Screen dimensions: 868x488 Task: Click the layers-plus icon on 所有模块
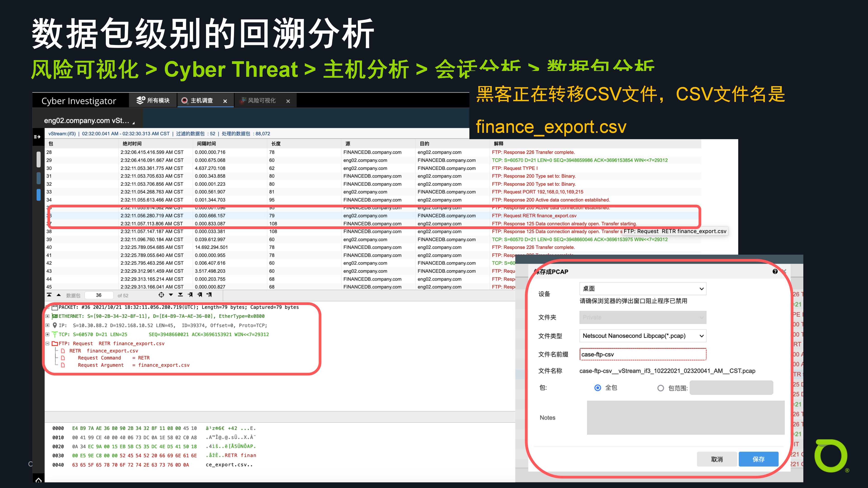[140, 100]
